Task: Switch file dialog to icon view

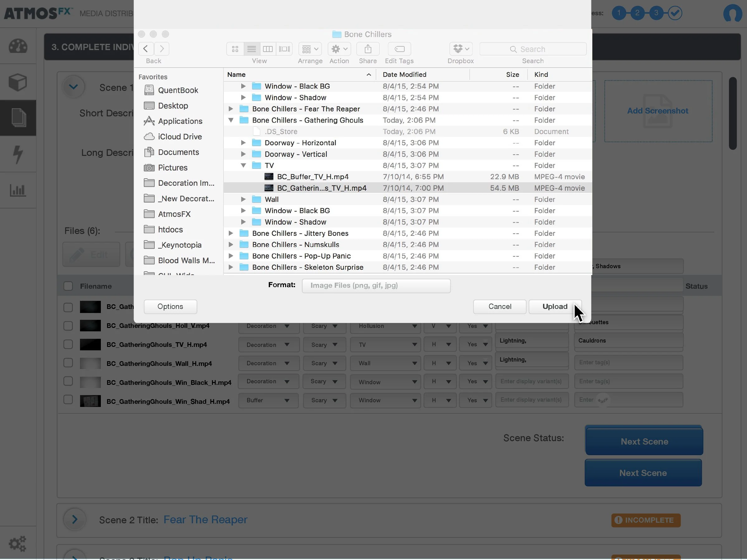Action: click(x=235, y=49)
